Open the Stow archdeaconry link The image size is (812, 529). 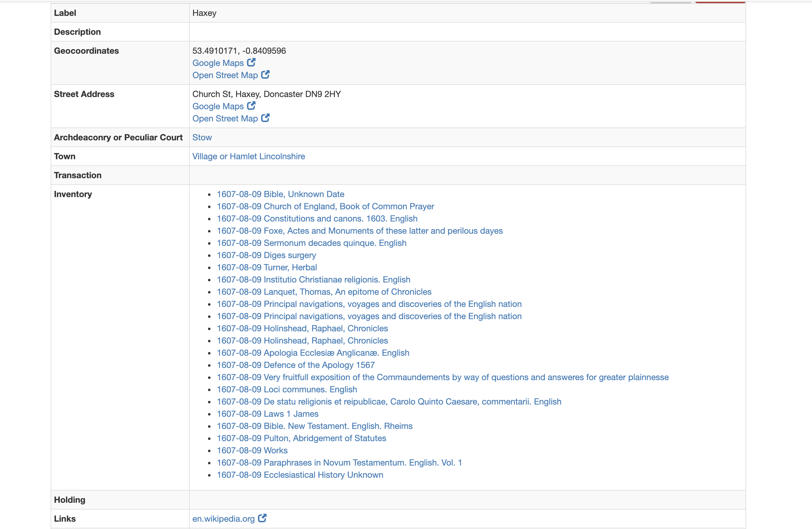click(202, 137)
